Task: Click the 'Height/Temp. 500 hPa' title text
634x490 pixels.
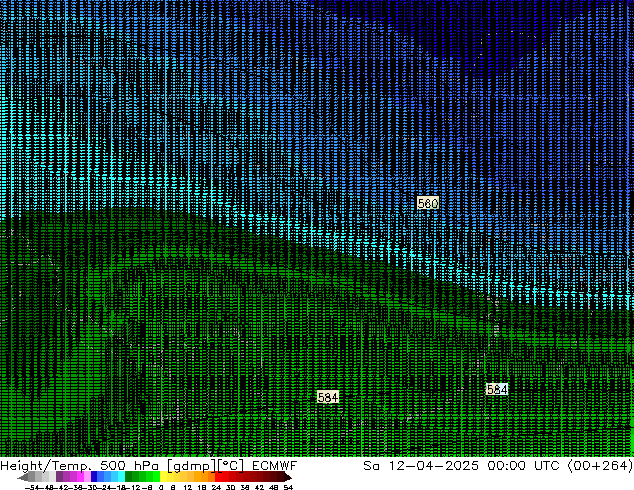Action: (x=79, y=466)
